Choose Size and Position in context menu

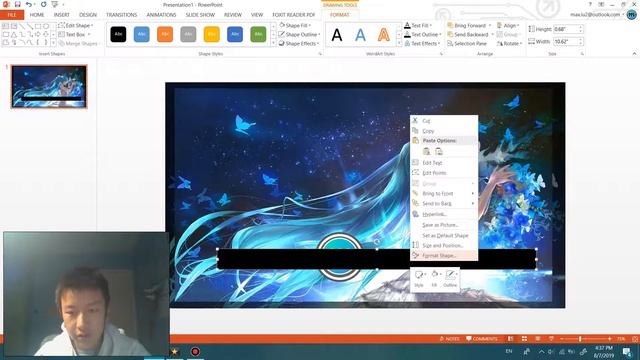click(444, 245)
